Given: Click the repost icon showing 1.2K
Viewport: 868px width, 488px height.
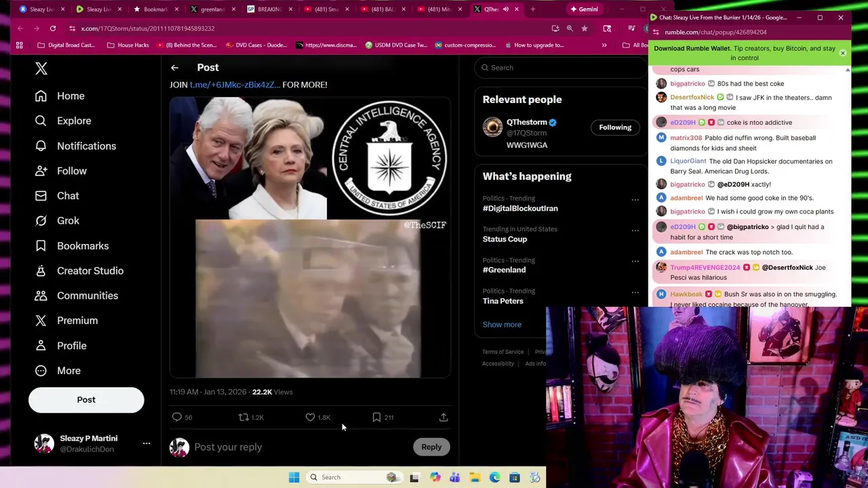Looking at the screenshot, I should [250, 418].
